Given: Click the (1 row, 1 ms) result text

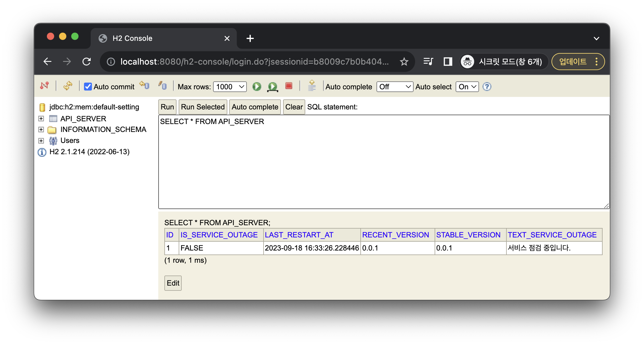Looking at the screenshot, I should pos(185,260).
